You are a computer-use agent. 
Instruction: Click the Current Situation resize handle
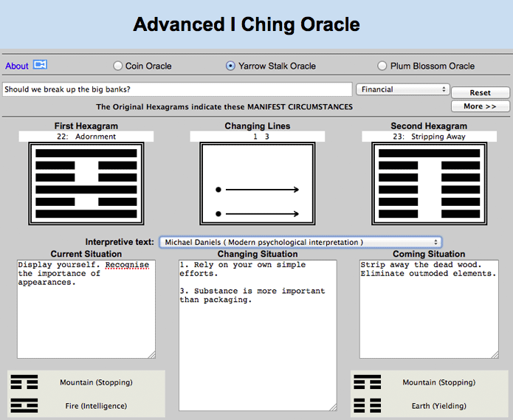tap(152, 355)
